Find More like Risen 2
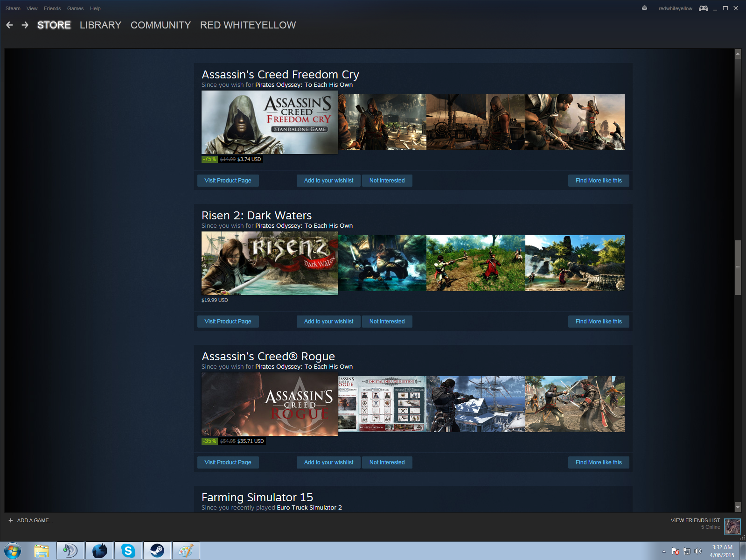The height and width of the screenshot is (560, 746). tap(599, 322)
